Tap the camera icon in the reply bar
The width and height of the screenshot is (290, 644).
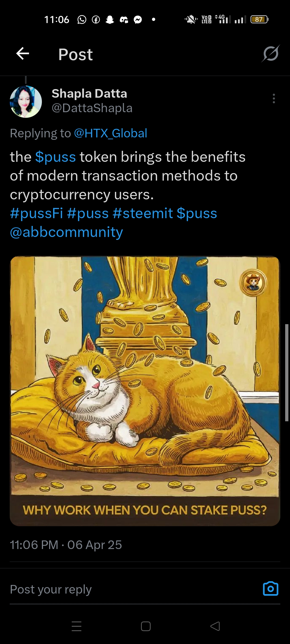(x=271, y=589)
